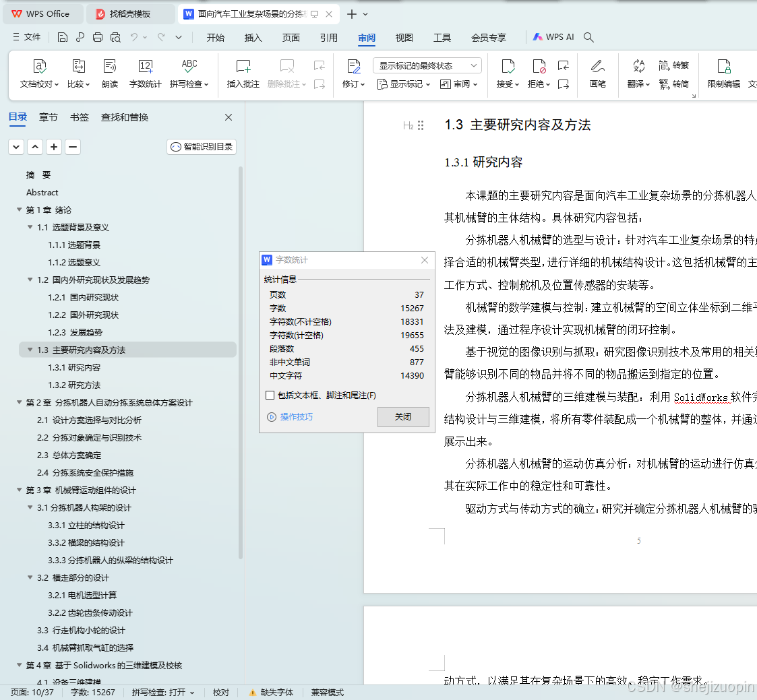Open the 会员专享 ribbon tab
Screen dimensions: 757x700
(489, 38)
